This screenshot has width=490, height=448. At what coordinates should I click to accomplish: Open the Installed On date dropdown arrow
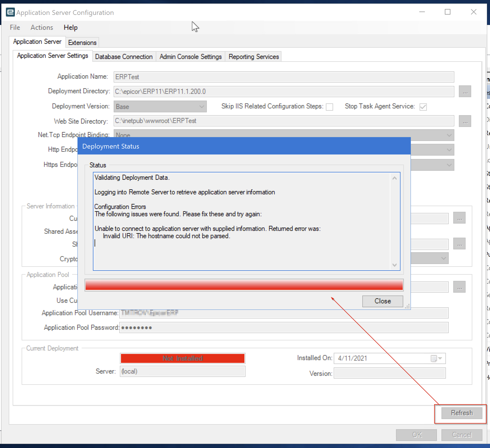point(440,358)
